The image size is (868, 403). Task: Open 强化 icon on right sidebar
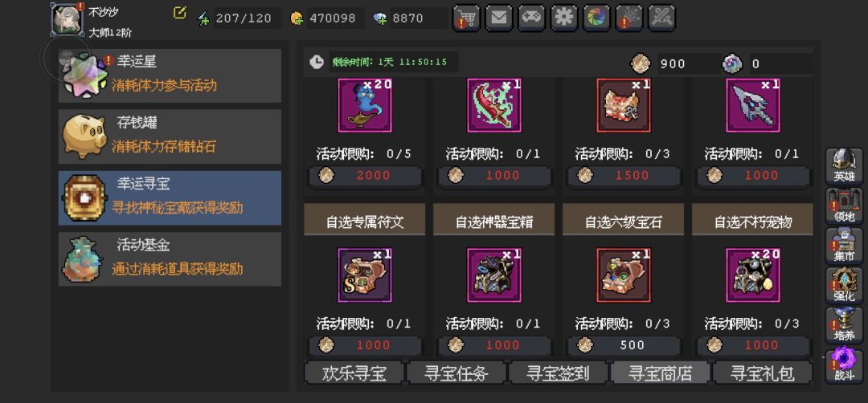844,285
